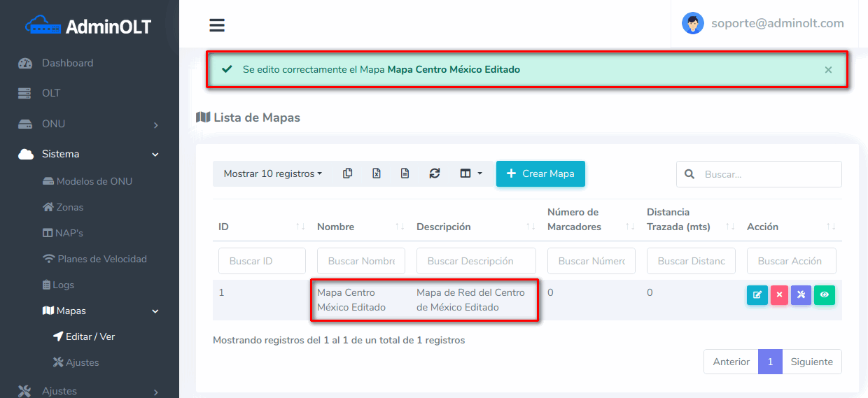Refresh the maps table
The width and height of the screenshot is (868, 398).
pyautogui.click(x=434, y=173)
